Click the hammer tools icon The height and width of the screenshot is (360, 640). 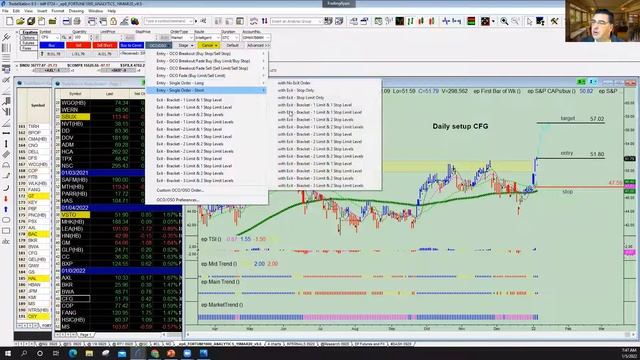click(x=554, y=21)
